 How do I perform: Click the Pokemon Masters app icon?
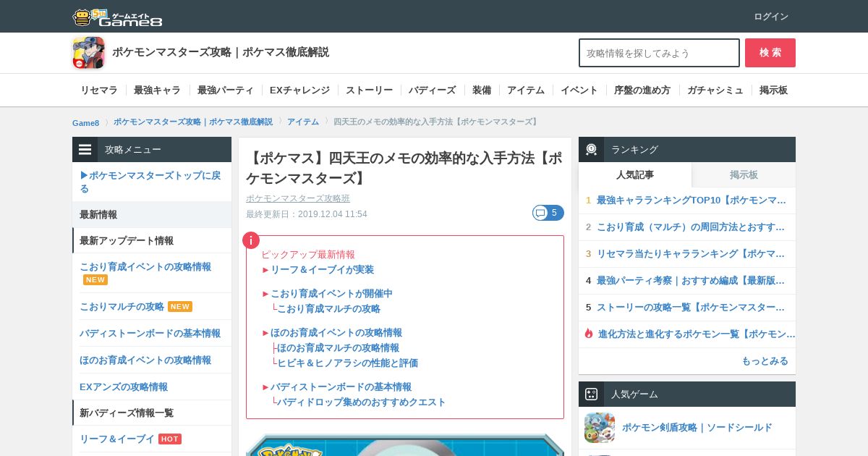coord(88,53)
